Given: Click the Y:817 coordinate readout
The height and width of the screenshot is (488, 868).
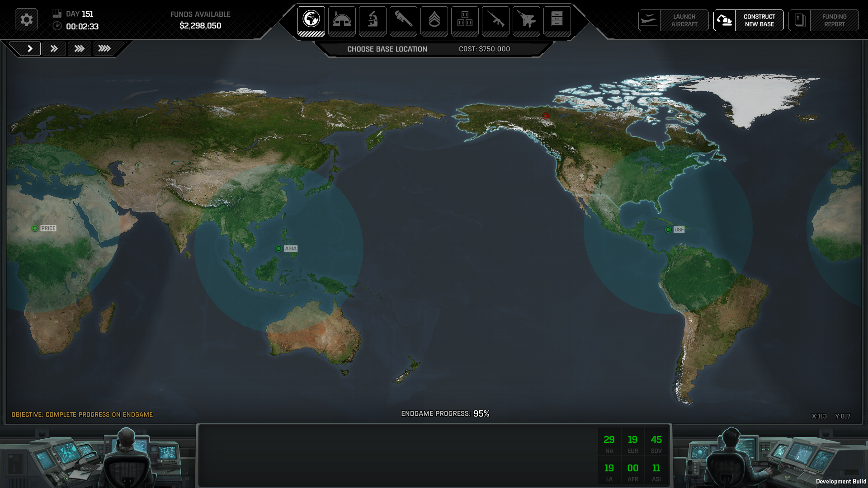Looking at the screenshot, I should pyautogui.click(x=843, y=416).
